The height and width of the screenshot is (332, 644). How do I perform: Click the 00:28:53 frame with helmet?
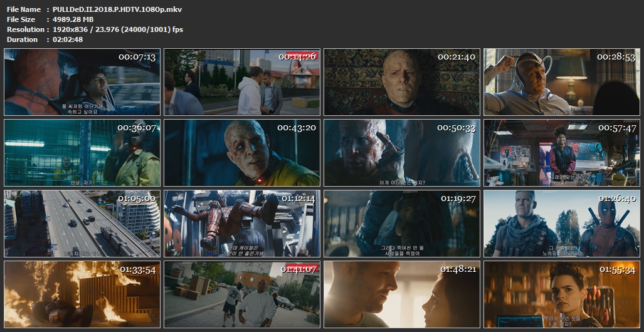click(x=561, y=82)
